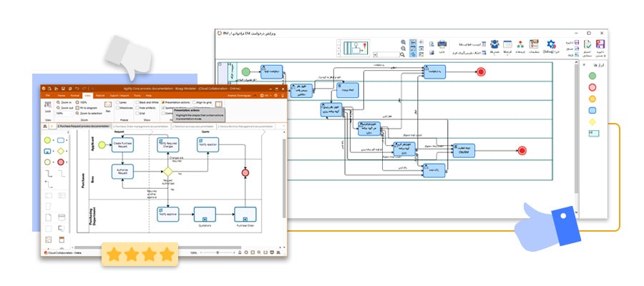This screenshot has height=286, width=644.
Task: Choose the red end event in Bizagi palette
Action: 61,162
